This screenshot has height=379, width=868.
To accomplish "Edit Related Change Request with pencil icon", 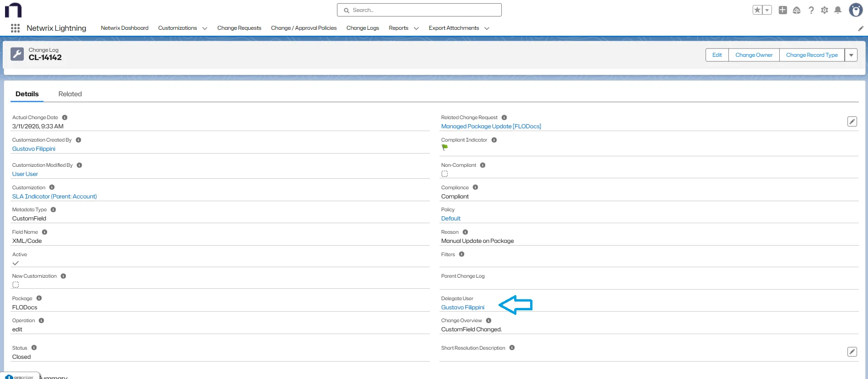I will coord(852,121).
